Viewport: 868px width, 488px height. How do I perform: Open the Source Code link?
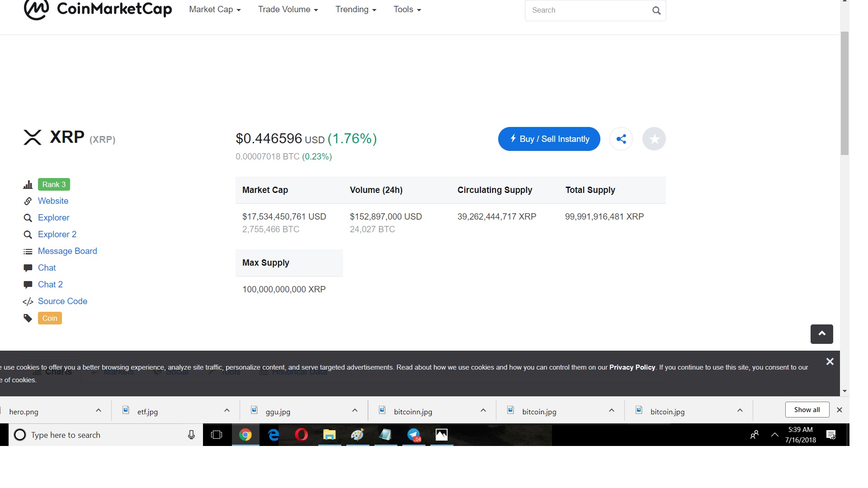pos(62,301)
